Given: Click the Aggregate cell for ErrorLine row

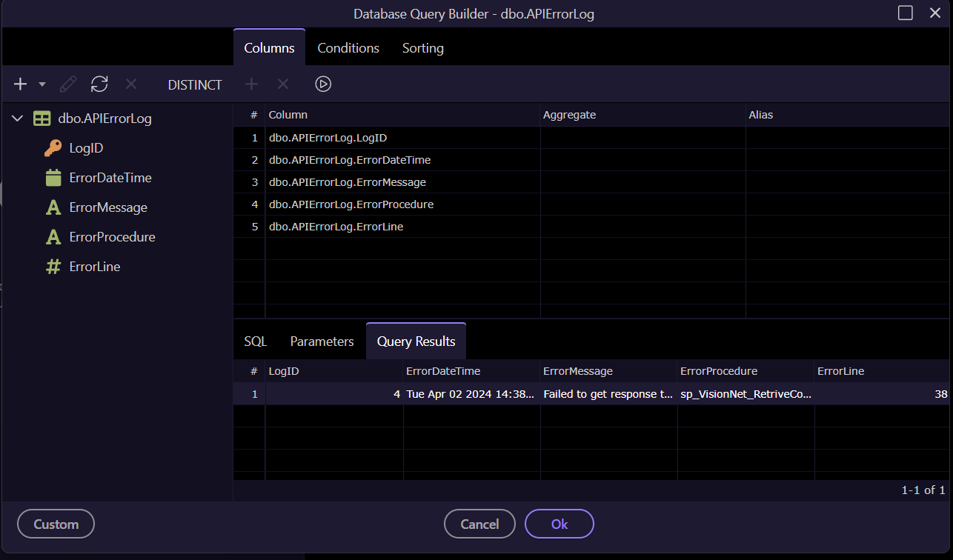Looking at the screenshot, I should tap(643, 227).
